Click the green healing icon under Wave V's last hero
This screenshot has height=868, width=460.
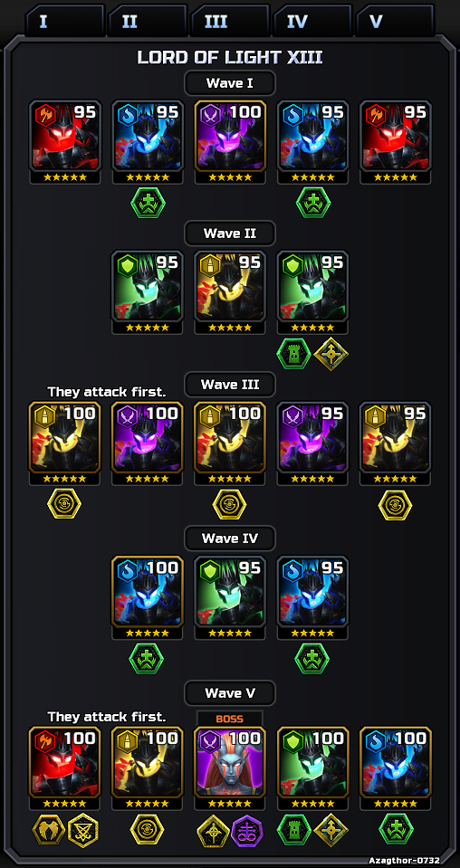tap(395, 829)
